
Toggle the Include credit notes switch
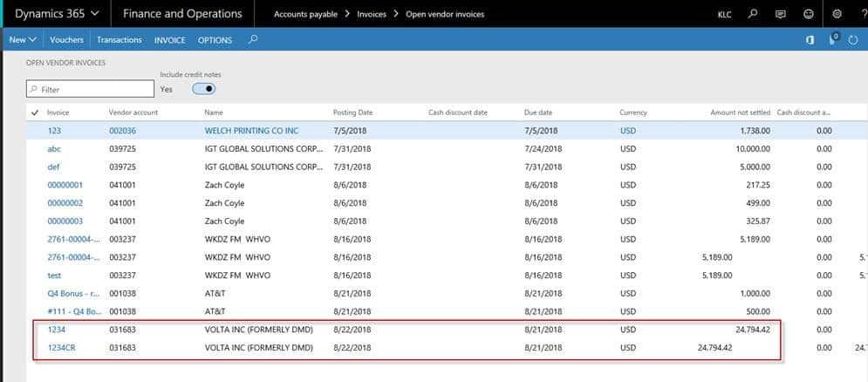click(x=204, y=89)
